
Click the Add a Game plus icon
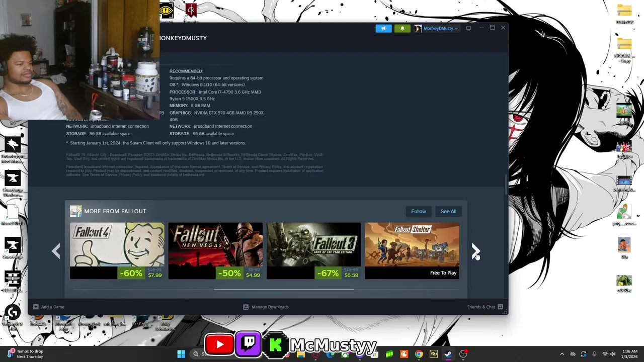[36, 307]
